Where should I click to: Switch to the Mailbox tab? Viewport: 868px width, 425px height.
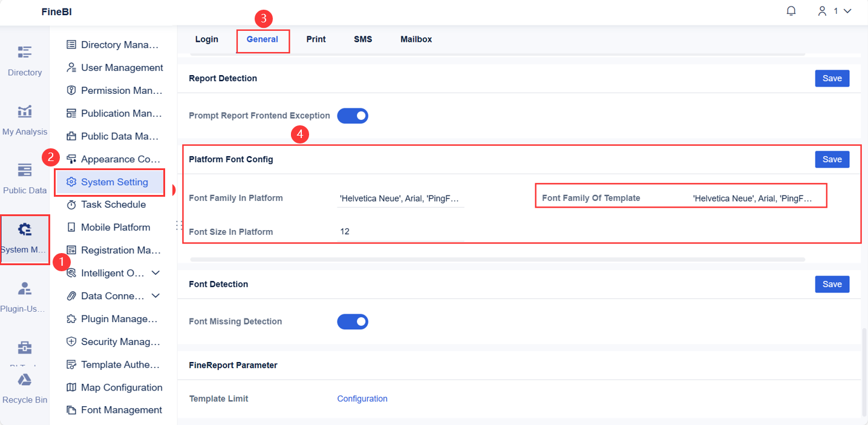coord(416,39)
